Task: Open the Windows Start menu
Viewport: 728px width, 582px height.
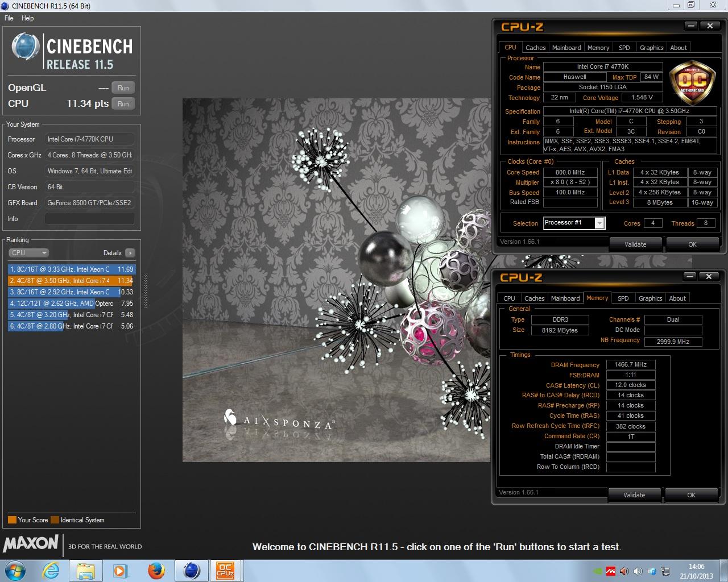Action: (15, 571)
